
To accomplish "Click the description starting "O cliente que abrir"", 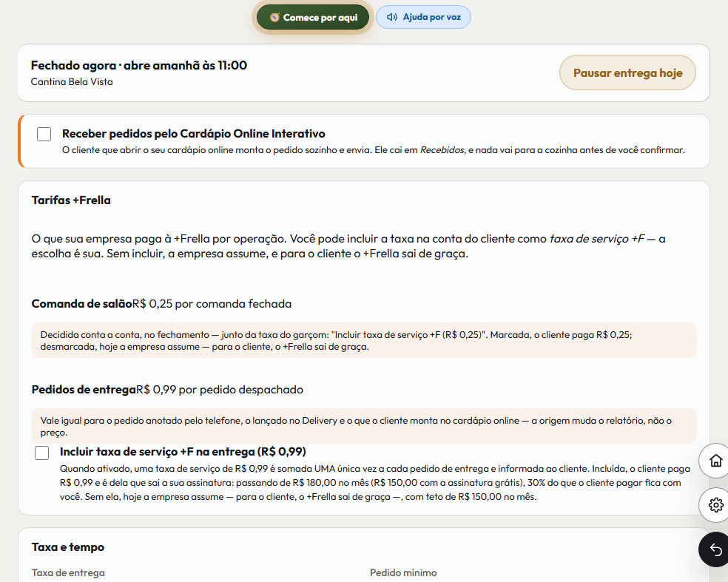I will click(x=374, y=150).
